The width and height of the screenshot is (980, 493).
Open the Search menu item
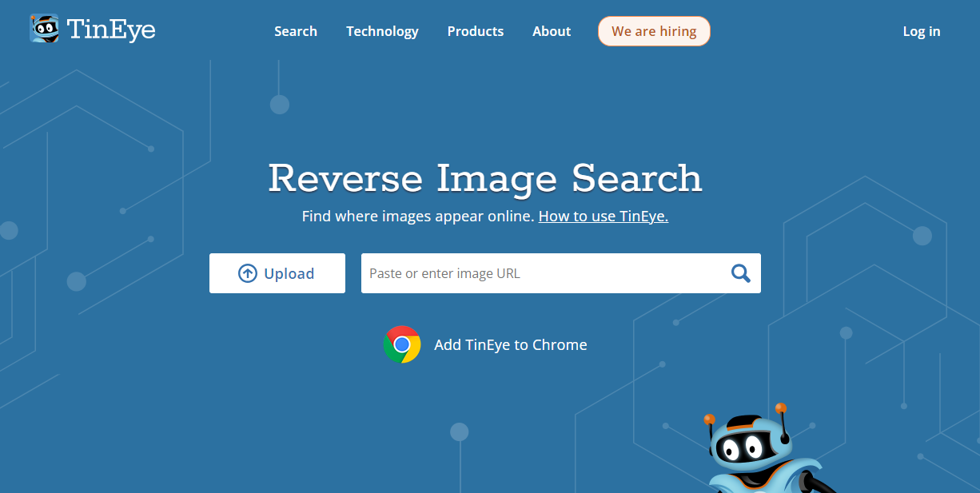click(296, 31)
